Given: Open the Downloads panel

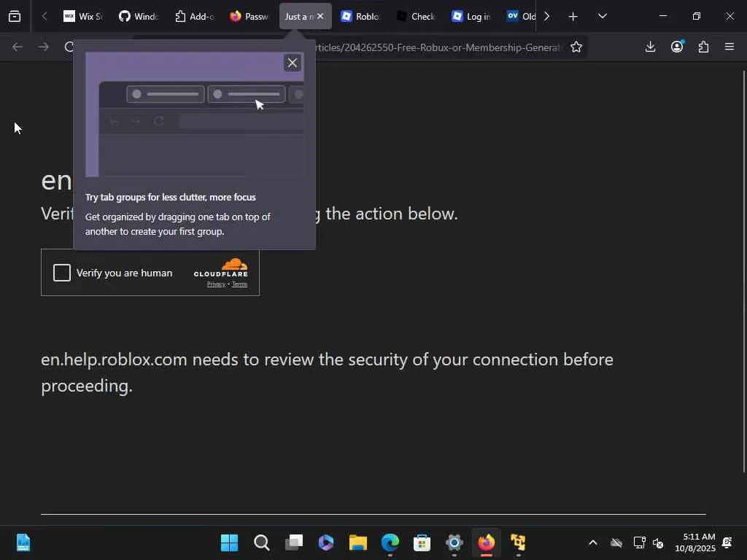Looking at the screenshot, I should pyautogui.click(x=650, y=47).
